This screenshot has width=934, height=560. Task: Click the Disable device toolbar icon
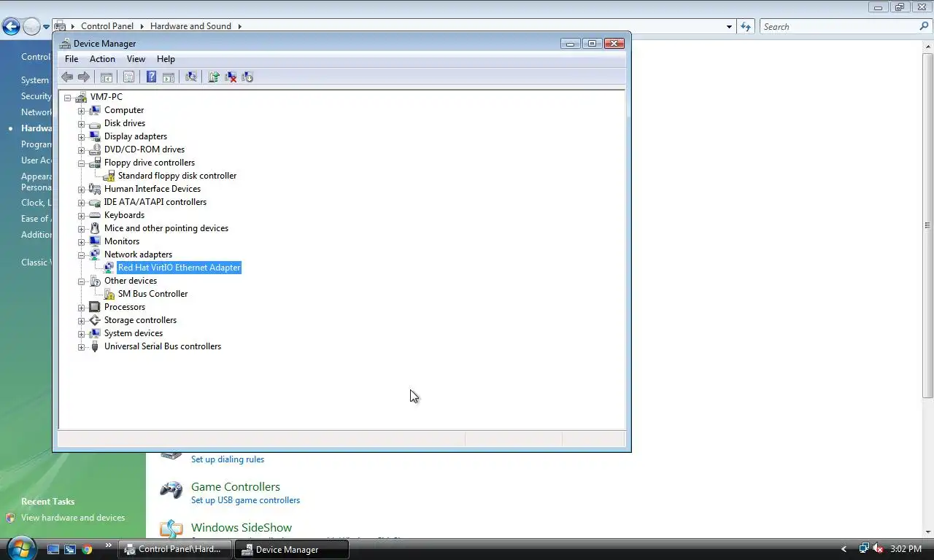pyautogui.click(x=247, y=77)
